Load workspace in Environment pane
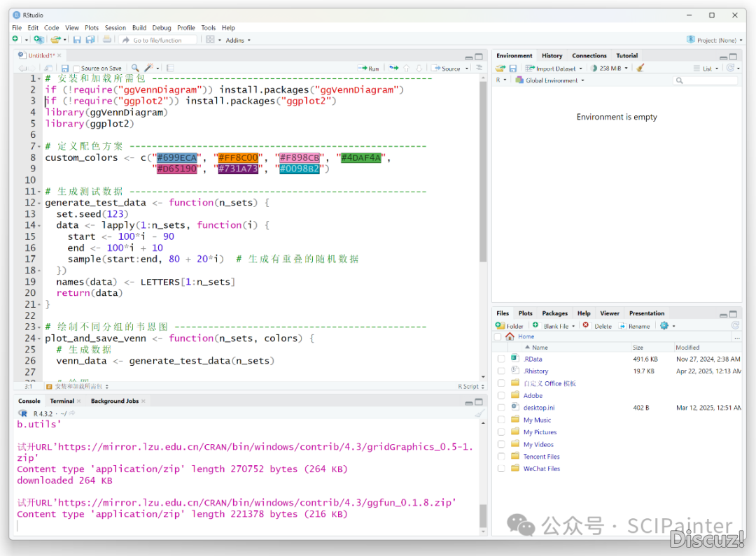This screenshot has height=556, width=756. 500,69
